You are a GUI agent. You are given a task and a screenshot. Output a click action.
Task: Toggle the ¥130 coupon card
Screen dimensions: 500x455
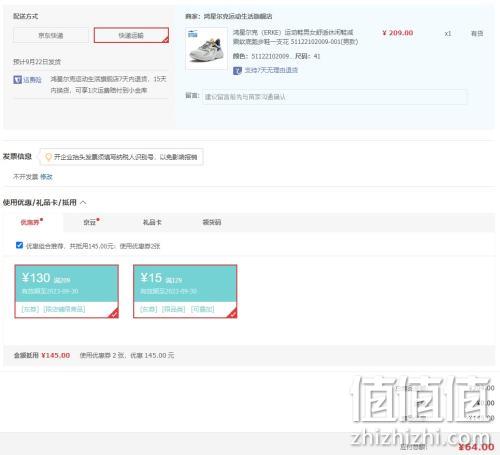pos(67,291)
